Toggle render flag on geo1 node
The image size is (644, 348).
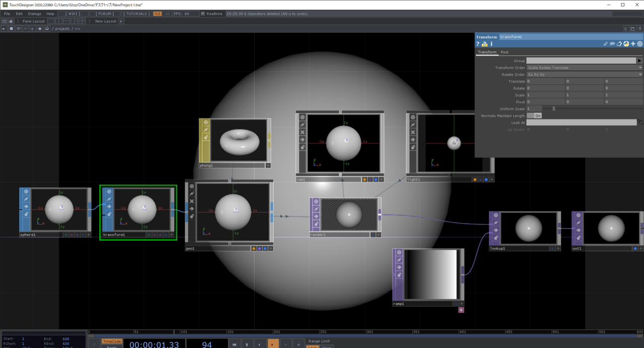pos(259,248)
